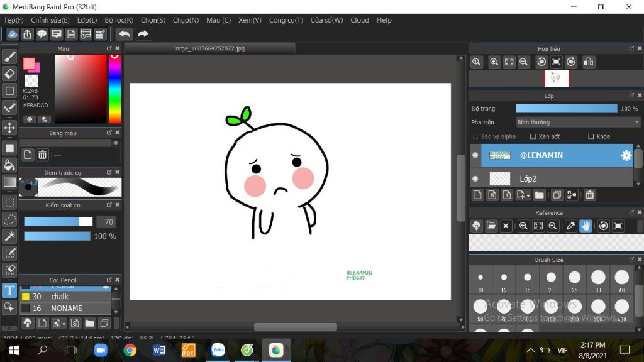Toggle the color box beside NONAME brush
This screenshot has width=644, height=362.
(x=25, y=308)
